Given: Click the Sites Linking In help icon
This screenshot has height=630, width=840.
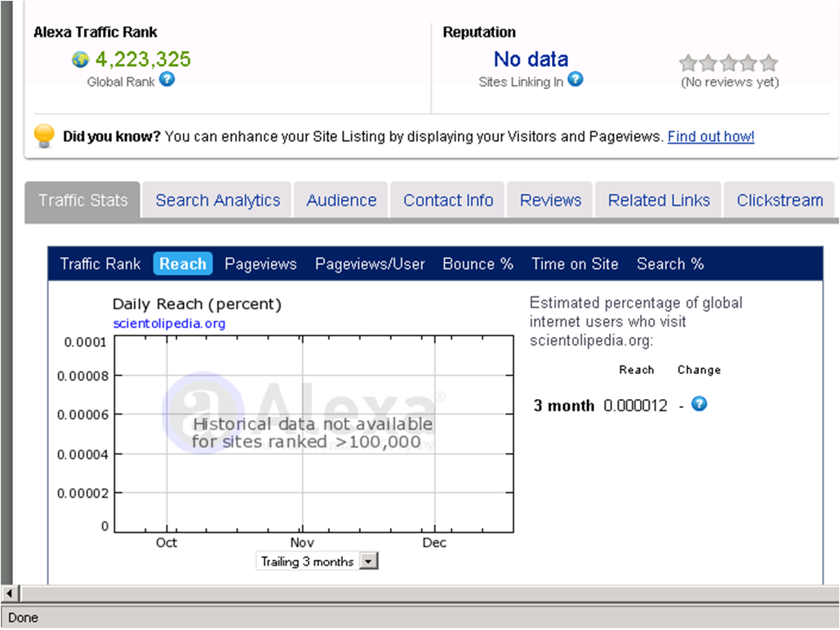Looking at the screenshot, I should click(576, 79).
